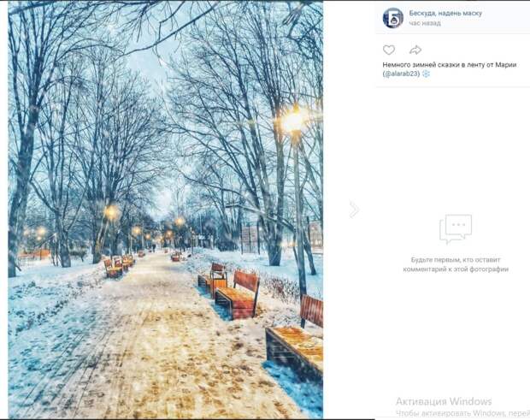Open the @alarab23 mention
This screenshot has height=420, width=530.
[401, 74]
